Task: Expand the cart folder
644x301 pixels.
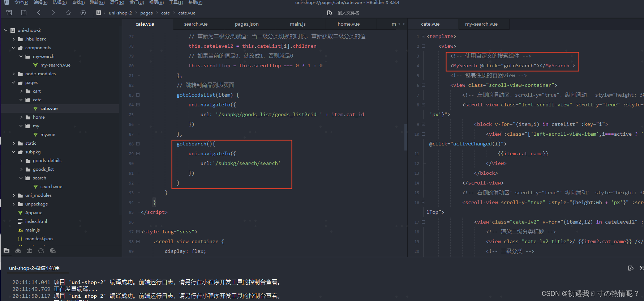Action: (x=21, y=91)
